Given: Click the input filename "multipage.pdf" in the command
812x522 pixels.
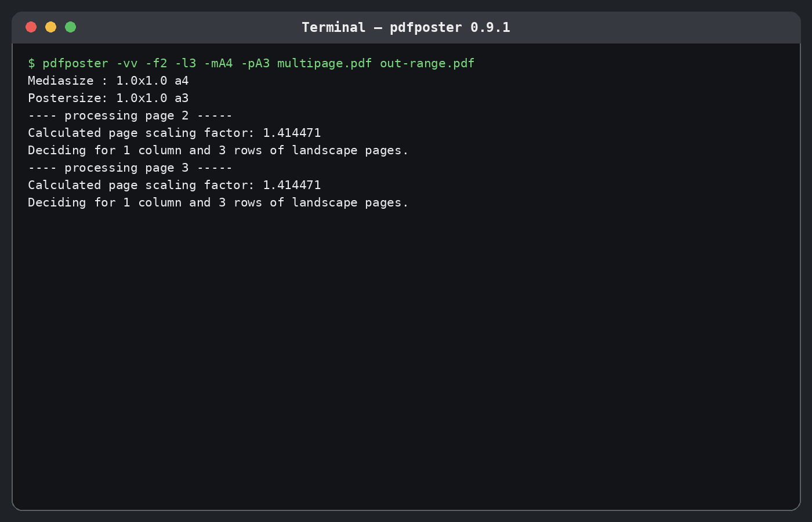Looking at the screenshot, I should pos(324,63).
